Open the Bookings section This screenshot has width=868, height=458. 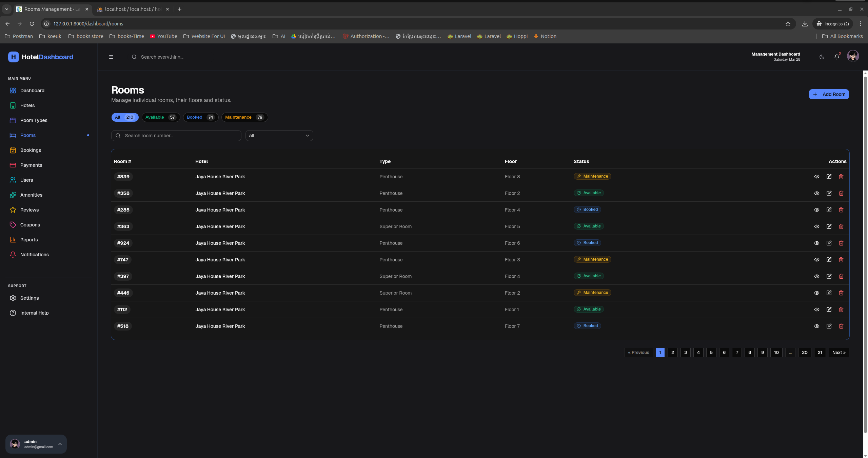(x=49, y=150)
